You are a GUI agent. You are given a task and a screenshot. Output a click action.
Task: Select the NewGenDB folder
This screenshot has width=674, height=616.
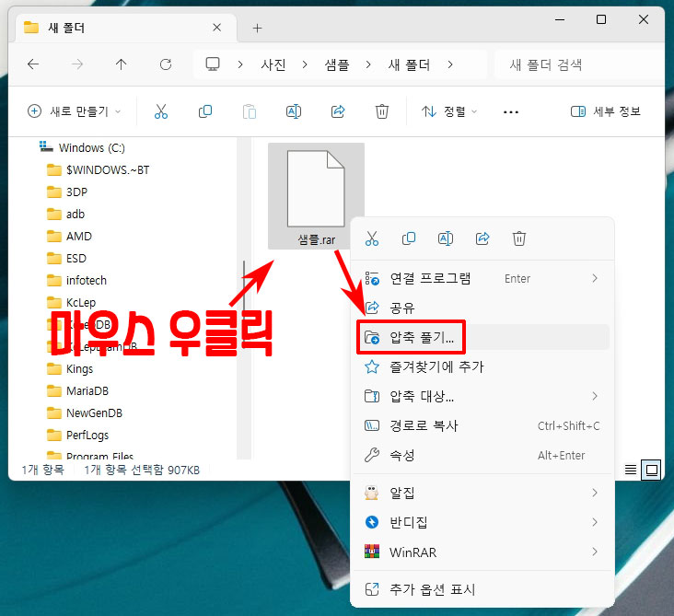point(85,413)
